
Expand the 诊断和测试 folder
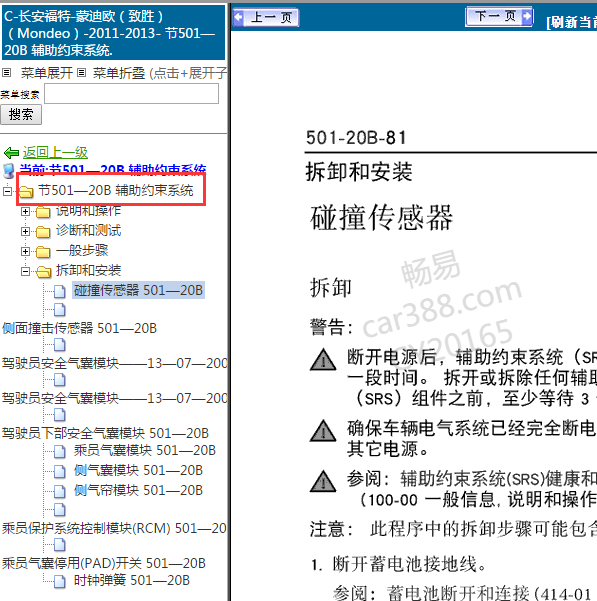click(x=25, y=231)
